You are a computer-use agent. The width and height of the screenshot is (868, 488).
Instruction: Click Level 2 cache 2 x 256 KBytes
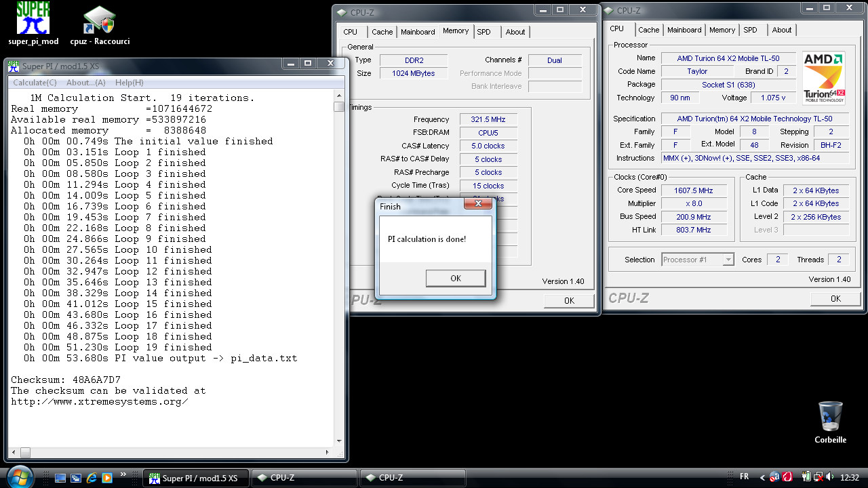[816, 217]
